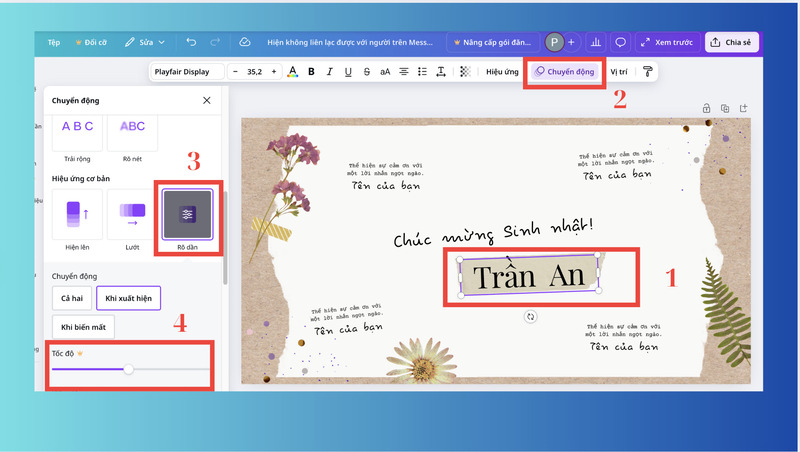Close the Chuyển động panel
Image resolution: width=800 pixels, height=452 pixels.
[x=207, y=100]
